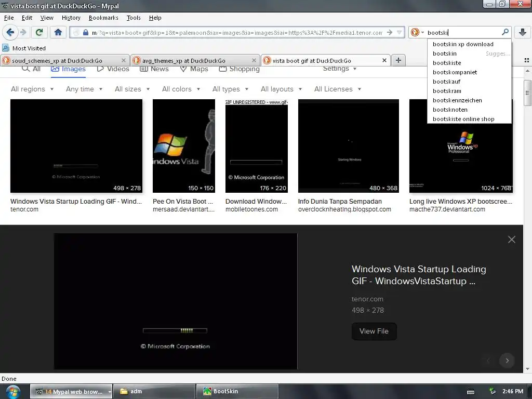Switch to DuckDuckGo Shopping results
The height and width of the screenshot is (399, 532).
[x=239, y=69]
